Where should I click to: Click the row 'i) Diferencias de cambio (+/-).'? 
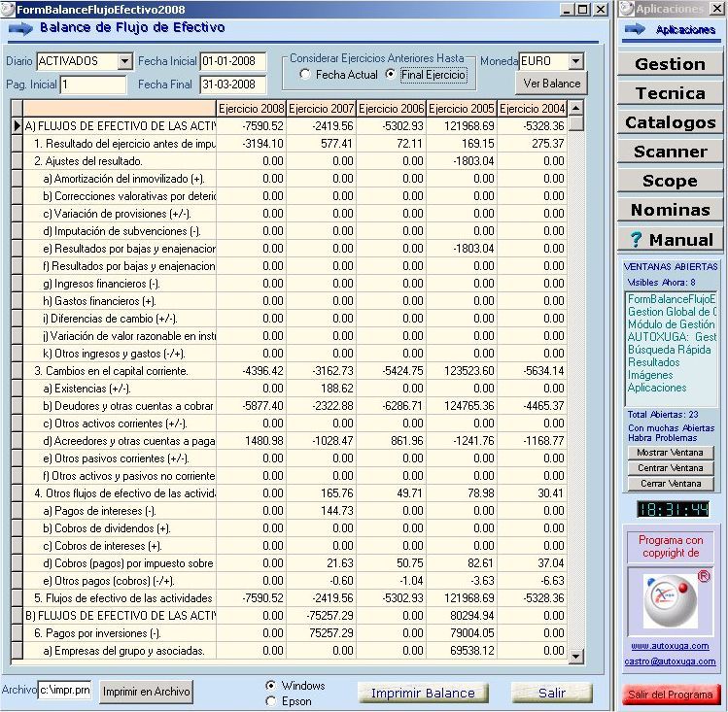pyautogui.click(x=295, y=319)
